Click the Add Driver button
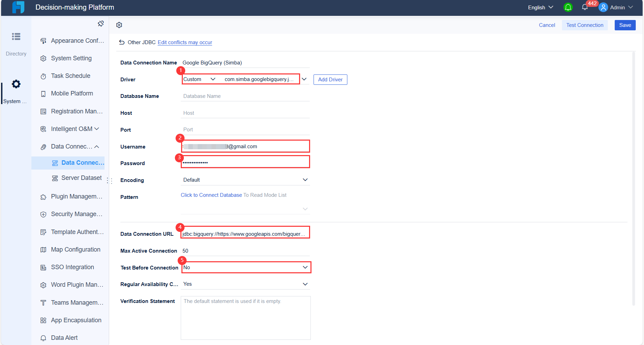The height and width of the screenshot is (345, 644). tap(330, 80)
